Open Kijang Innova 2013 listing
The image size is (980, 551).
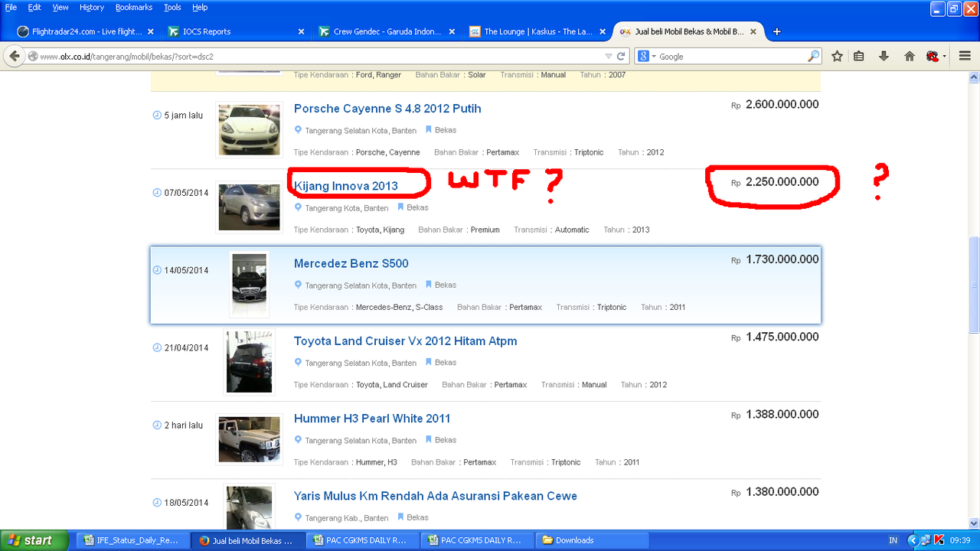tap(346, 186)
